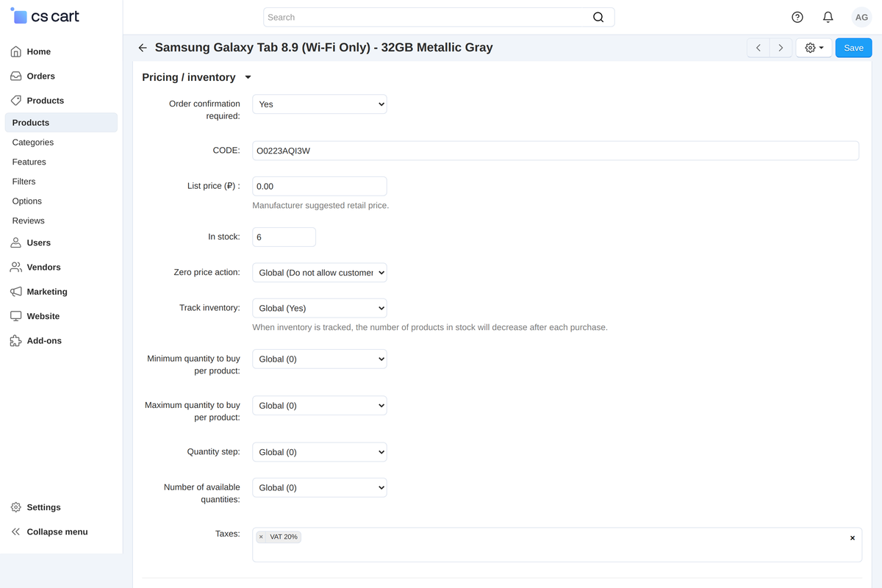The height and width of the screenshot is (588, 882).
Task: Click the List price input field
Action: click(x=320, y=187)
